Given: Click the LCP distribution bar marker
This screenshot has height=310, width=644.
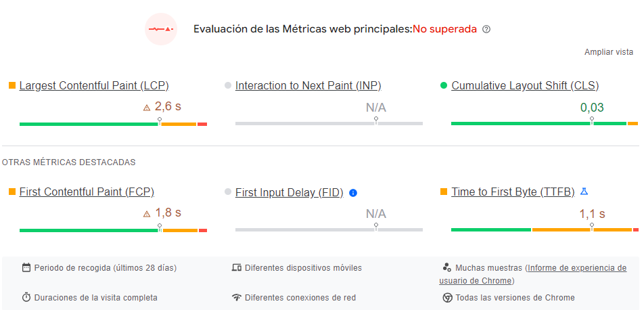Looking at the screenshot, I should coord(160,121).
